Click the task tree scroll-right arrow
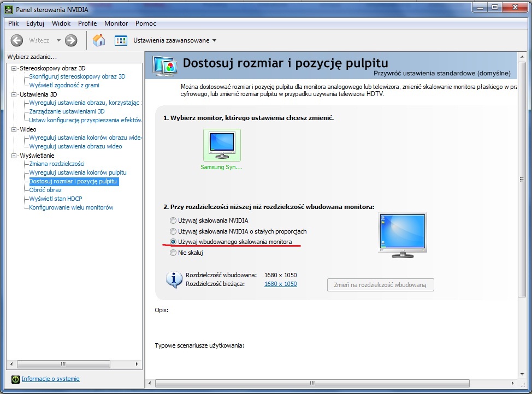 pyautogui.click(x=137, y=364)
